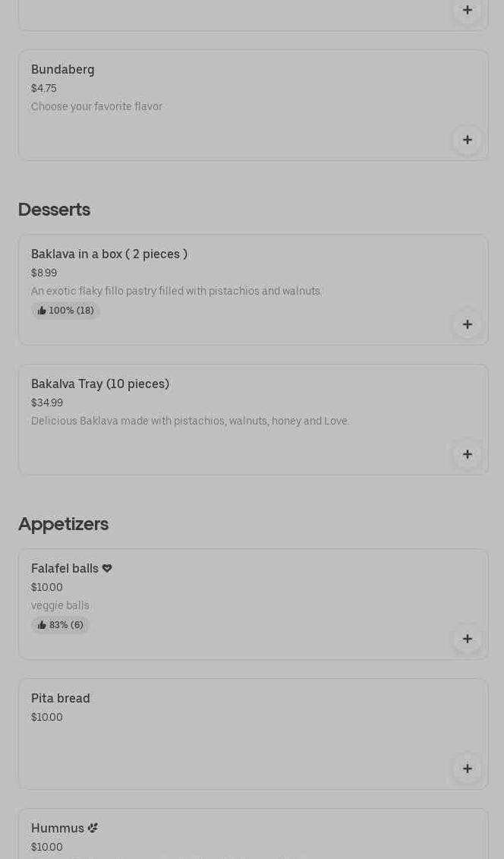Add Falafel balls to the cart
The image size is (504, 859).
pos(467,639)
